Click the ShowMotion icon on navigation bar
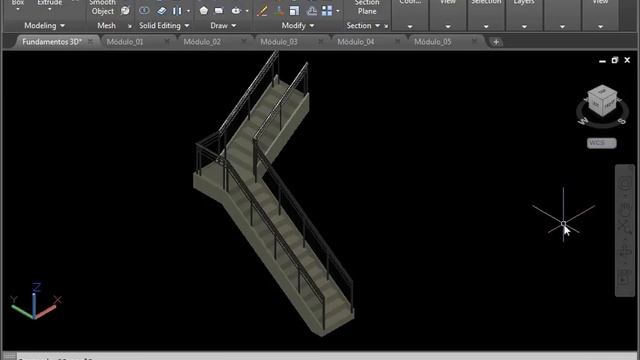This screenshot has height=360, width=640. (x=625, y=278)
